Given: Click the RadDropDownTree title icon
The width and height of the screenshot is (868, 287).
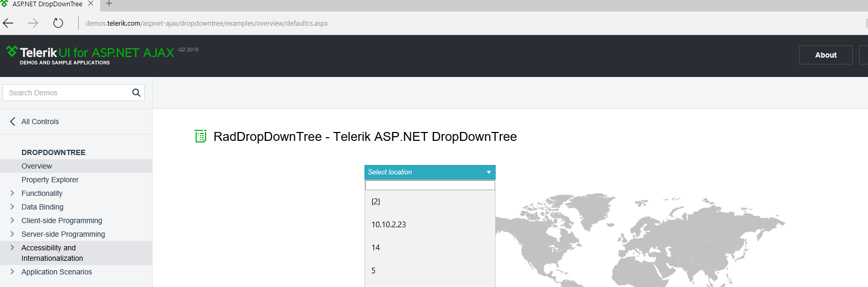Looking at the screenshot, I should [201, 136].
